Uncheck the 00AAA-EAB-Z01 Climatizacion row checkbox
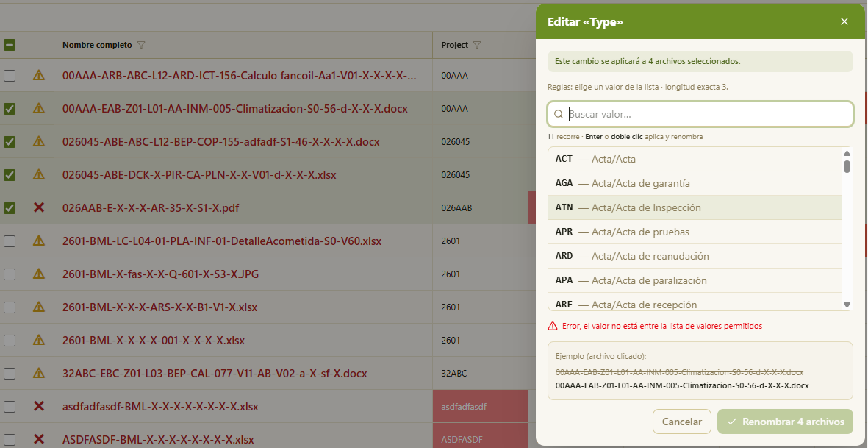This screenshot has height=448, width=868. coord(10,109)
